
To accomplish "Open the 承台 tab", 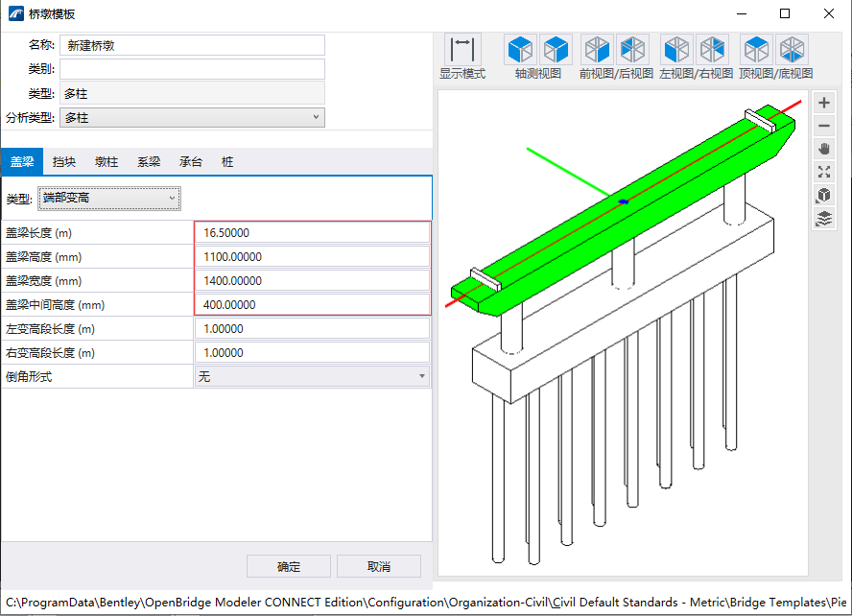I will (x=191, y=162).
